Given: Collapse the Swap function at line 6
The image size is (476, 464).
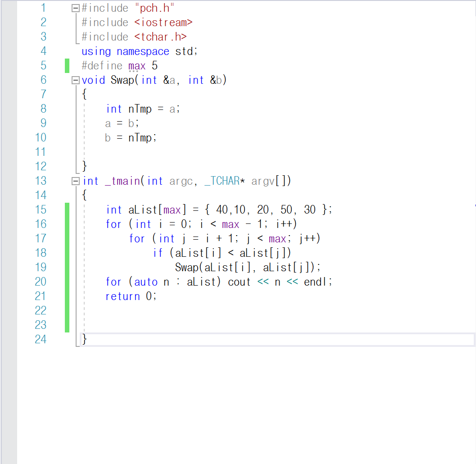Looking at the screenshot, I should pyautogui.click(x=75, y=80).
